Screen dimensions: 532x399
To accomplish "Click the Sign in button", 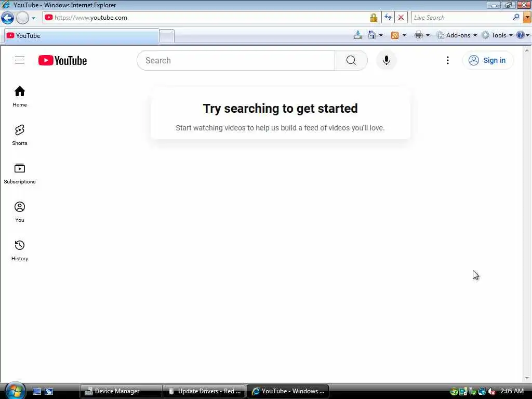I will 487,60.
